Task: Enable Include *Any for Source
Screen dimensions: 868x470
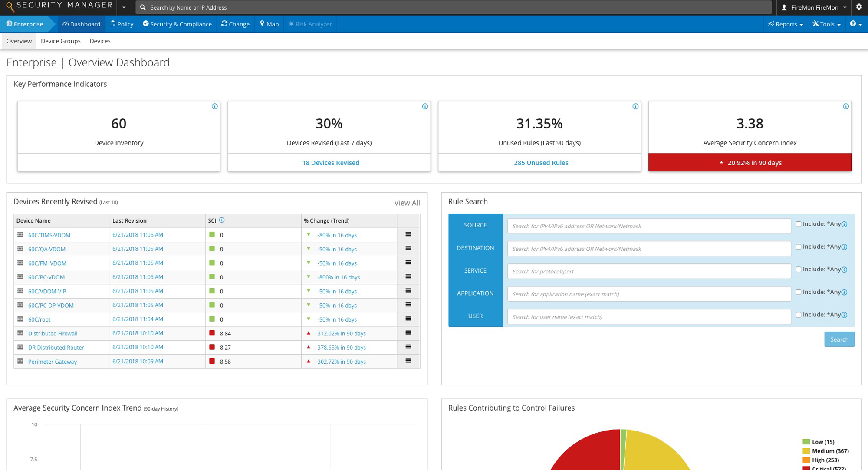Action: click(x=798, y=224)
